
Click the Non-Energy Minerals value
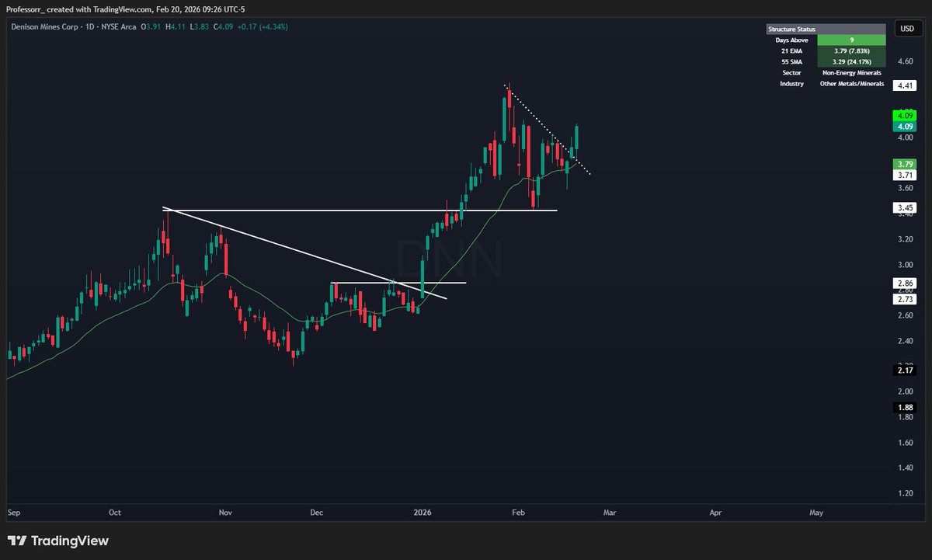tap(852, 71)
